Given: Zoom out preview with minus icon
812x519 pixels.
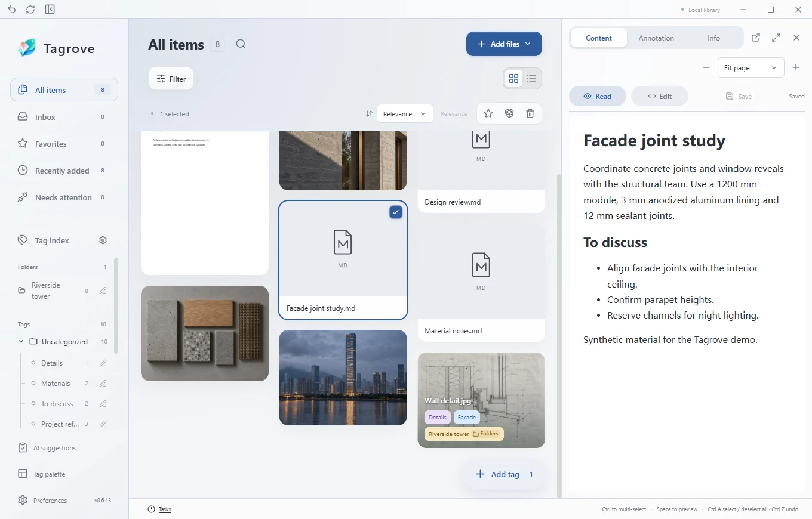Looking at the screenshot, I should [x=706, y=67].
